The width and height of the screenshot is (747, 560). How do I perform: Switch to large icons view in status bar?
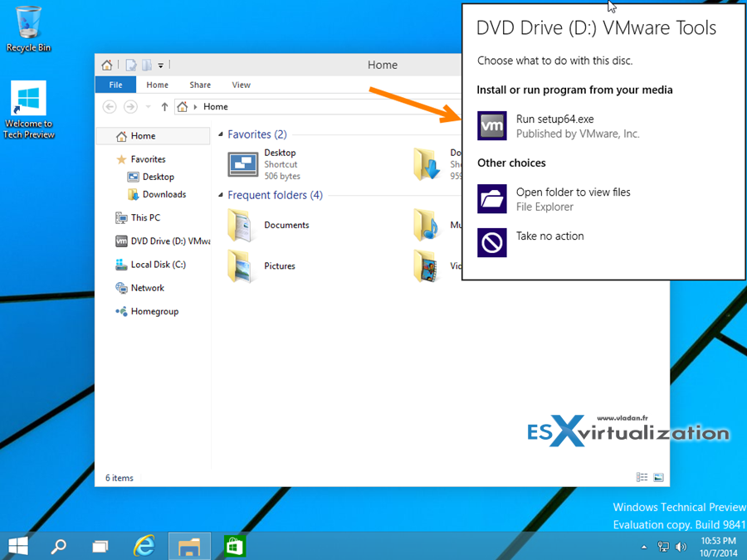point(658,477)
